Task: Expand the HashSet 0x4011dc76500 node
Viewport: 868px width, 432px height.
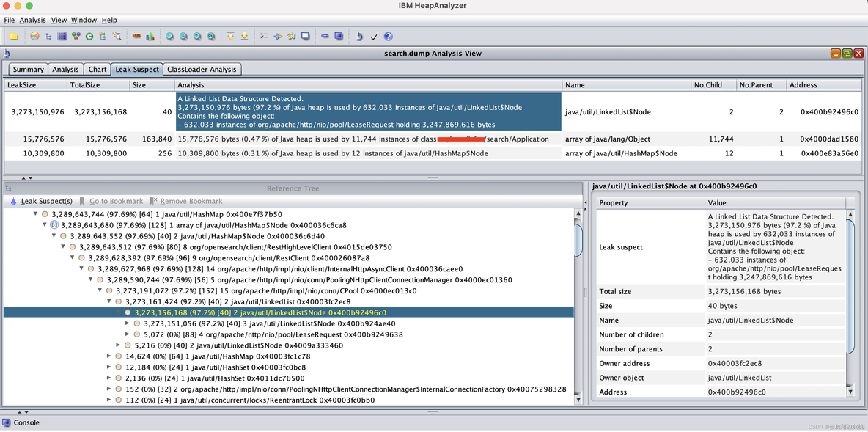Action: 110,378
